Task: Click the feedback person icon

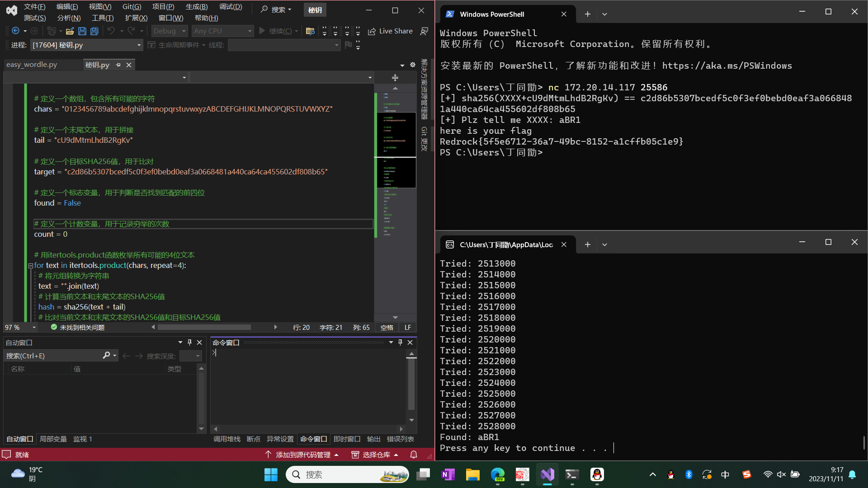Action: (424, 31)
